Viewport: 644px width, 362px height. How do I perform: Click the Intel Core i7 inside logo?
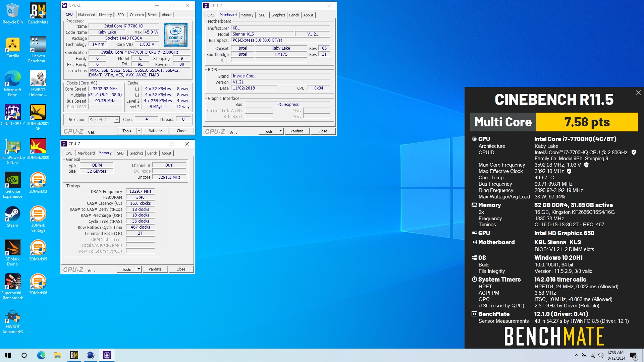coord(175,35)
